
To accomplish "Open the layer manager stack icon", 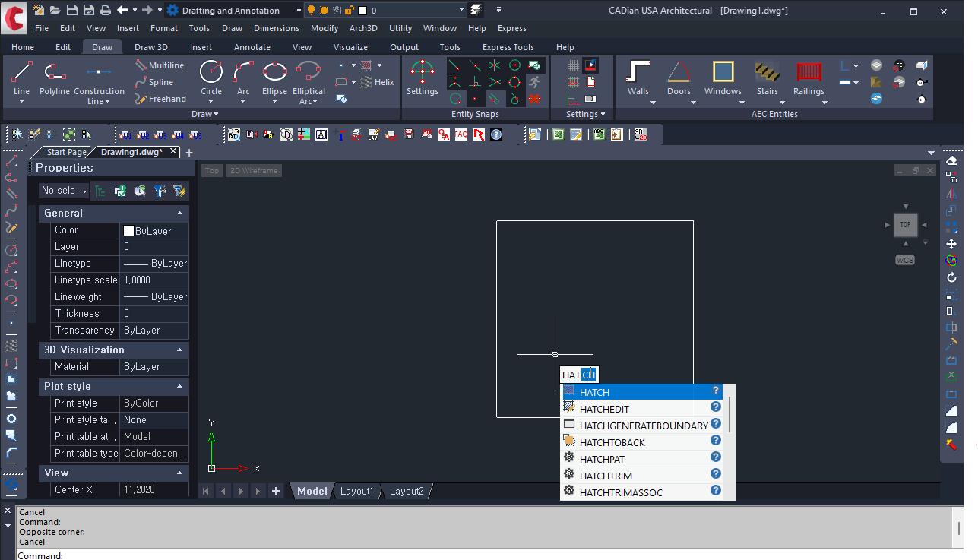I will [476, 10].
